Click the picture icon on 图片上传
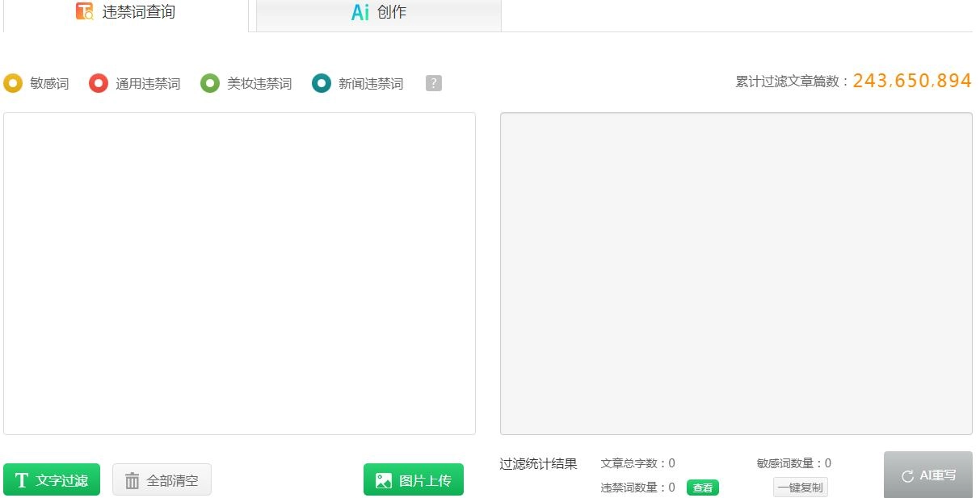 [385, 479]
